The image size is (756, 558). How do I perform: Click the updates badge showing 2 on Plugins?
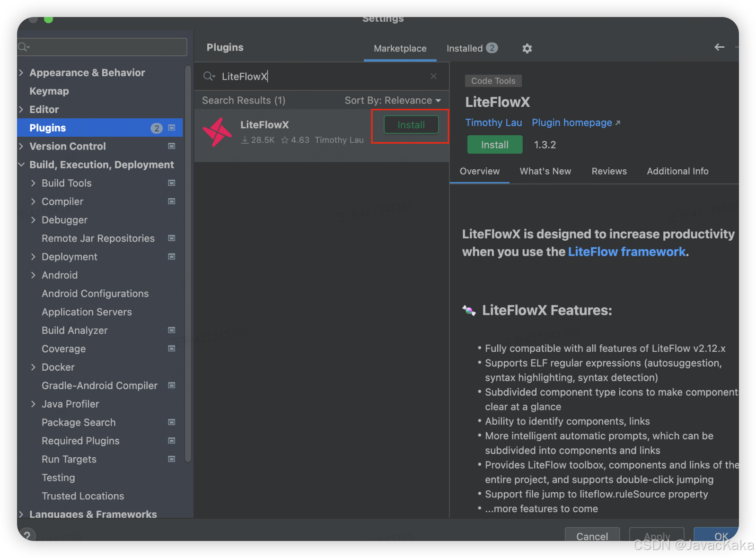[x=157, y=128]
